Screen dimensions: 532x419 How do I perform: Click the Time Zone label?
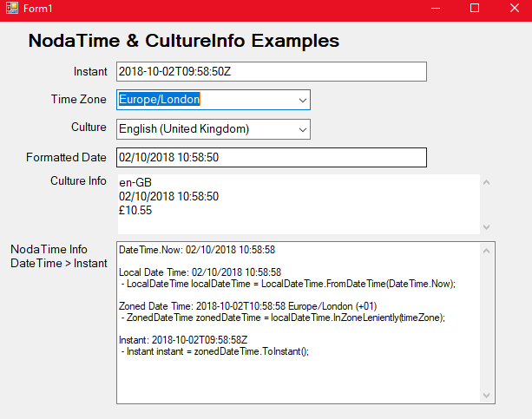click(x=79, y=100)
